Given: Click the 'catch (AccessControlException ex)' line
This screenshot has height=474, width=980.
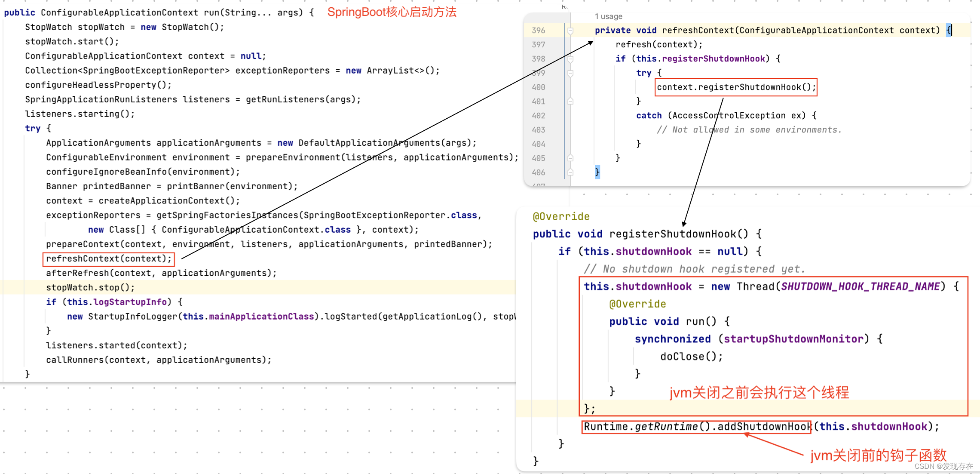Looking at the screenshot, I should click(x=726, y=116).
